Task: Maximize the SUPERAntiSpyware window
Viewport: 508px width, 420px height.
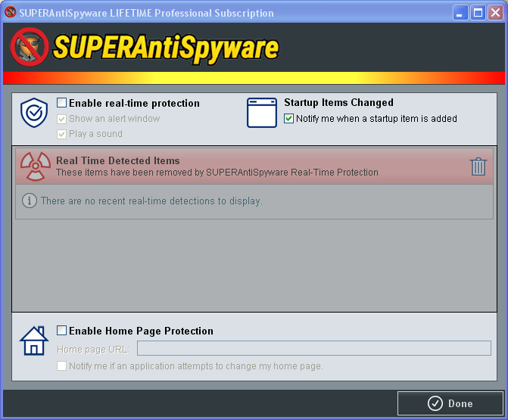Action: (478, 13)
